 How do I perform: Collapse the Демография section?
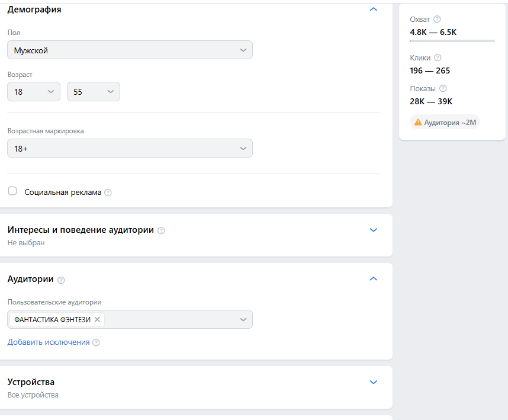point(373,9)
